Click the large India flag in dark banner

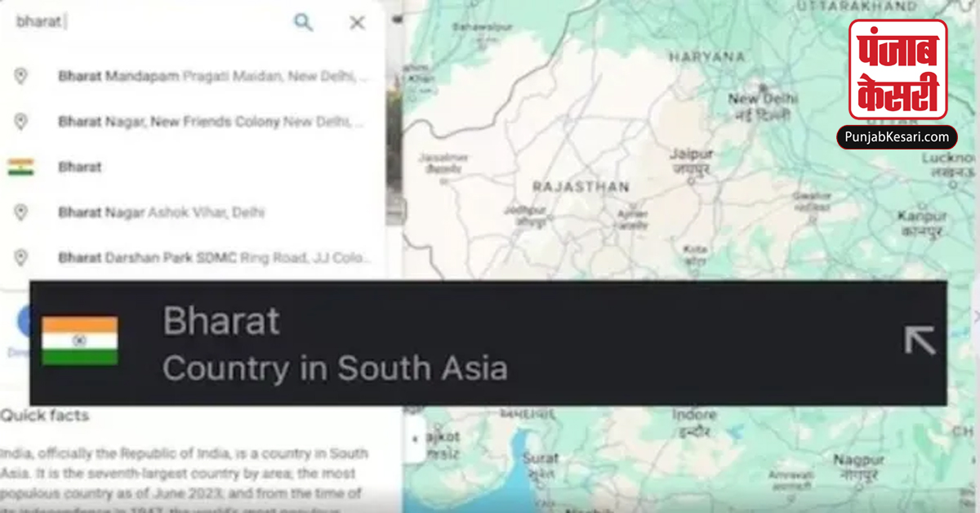pyautogui.click(x=80, y=341)
